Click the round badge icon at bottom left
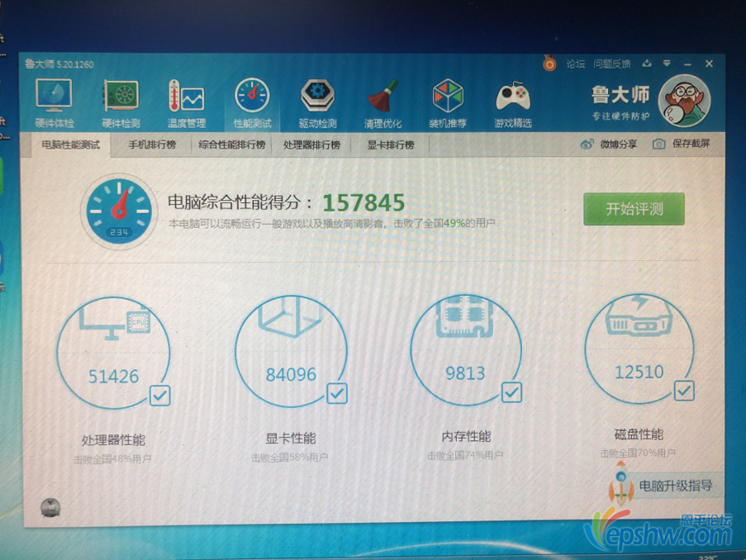The image size is (746, 560). [50, 508]
